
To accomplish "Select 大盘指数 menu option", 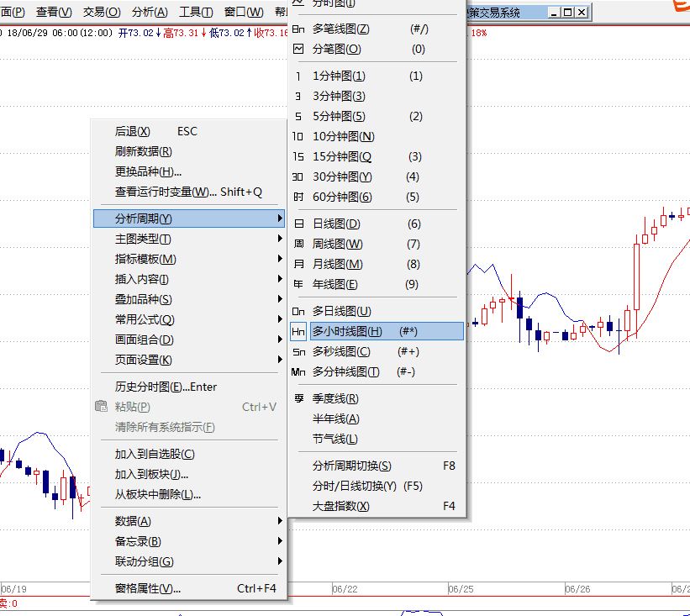I will coord(340,507).
